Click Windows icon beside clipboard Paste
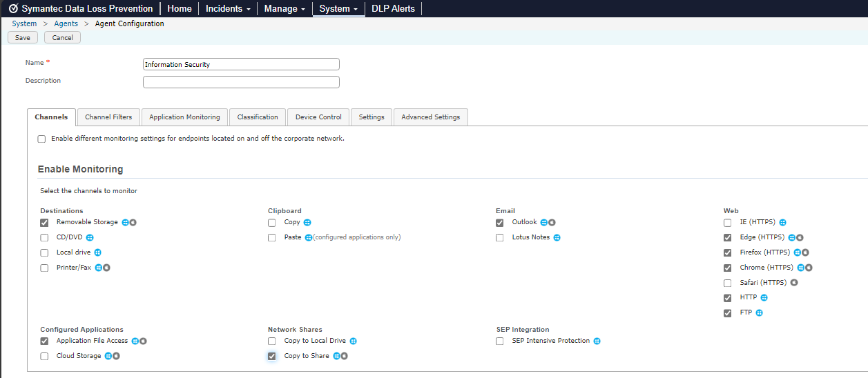Viewport: 868px width, 378px height. (x=309, y=238)
